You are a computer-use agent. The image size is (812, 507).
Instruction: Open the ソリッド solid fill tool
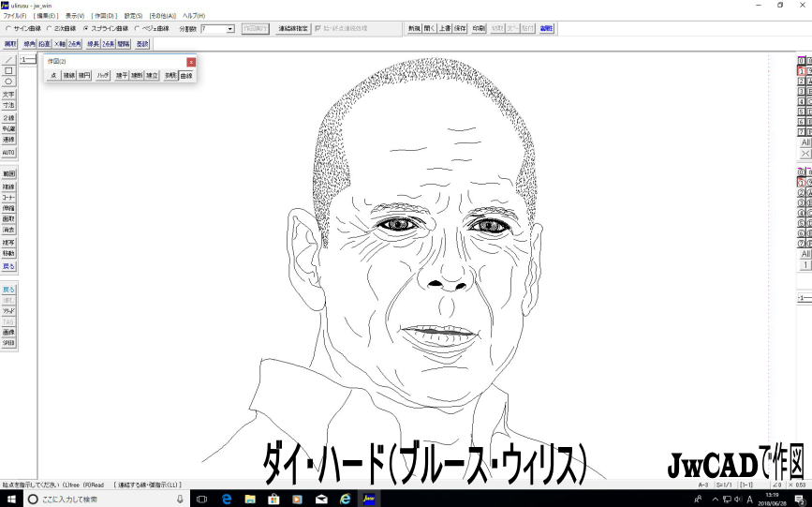pos(8,311)
